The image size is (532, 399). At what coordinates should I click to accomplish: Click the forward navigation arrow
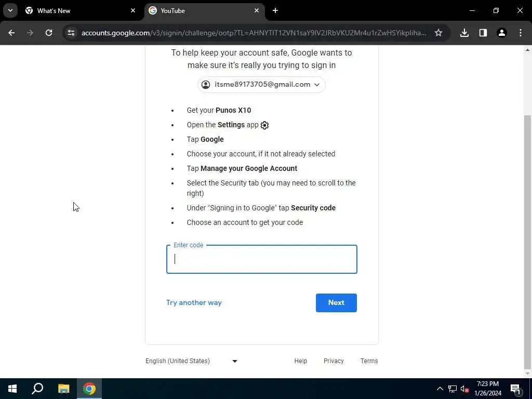[x=30, y=33]
